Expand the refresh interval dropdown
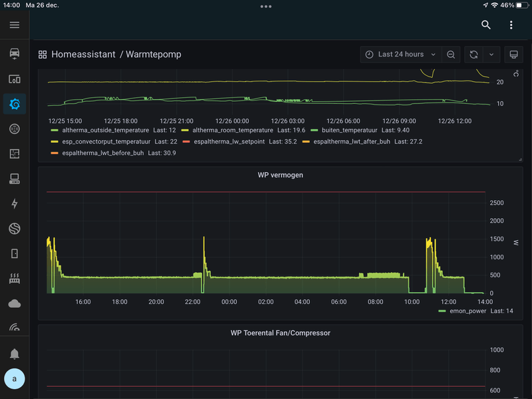The width and height of the screenshot is (532, 399). pos(491,55)
